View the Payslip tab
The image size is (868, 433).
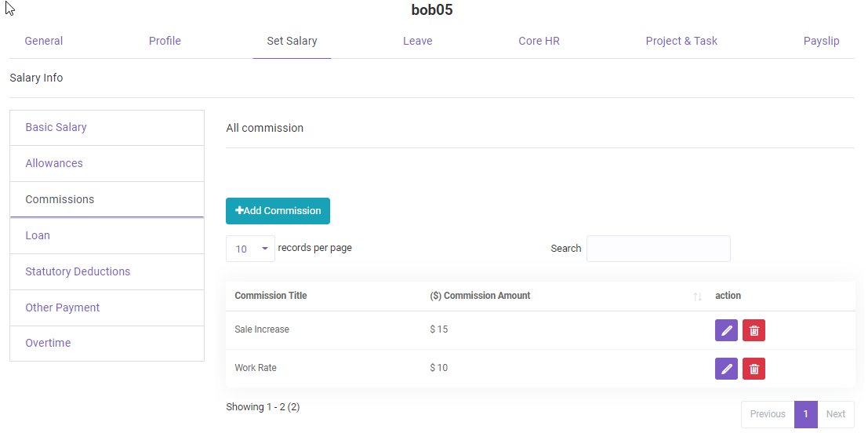click(x=821, y=41)
